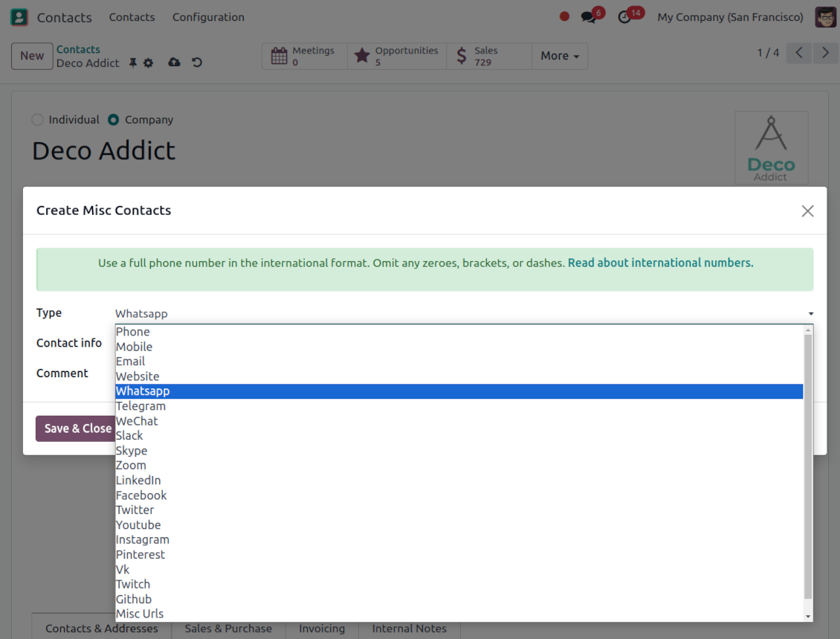Open the Meetings calendar stat button
840x639 pixels.
pyautogui.click(x=304, y=56)
